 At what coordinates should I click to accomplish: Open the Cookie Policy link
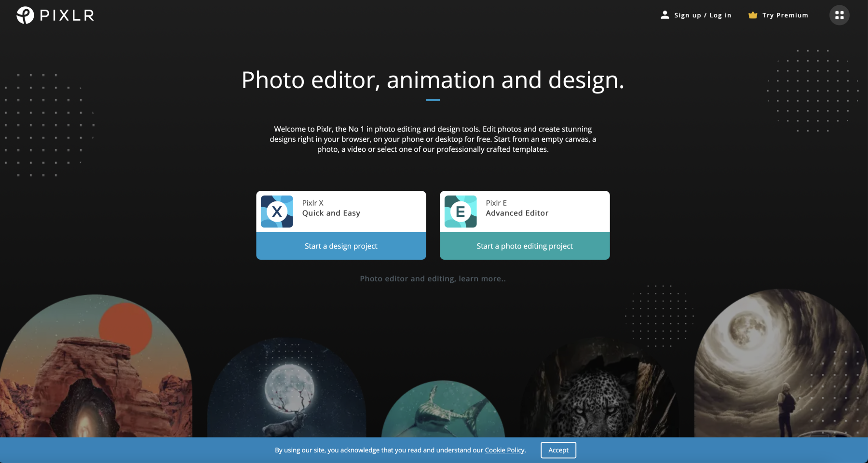tap(504, 450)
